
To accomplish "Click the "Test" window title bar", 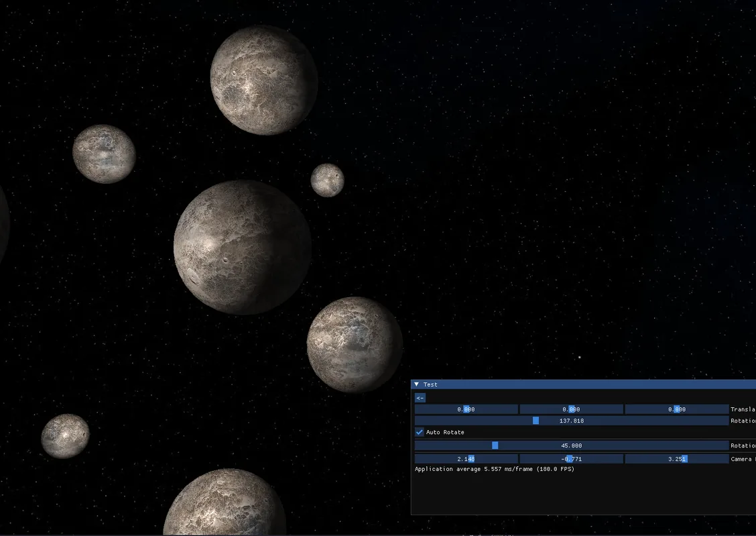I will (x=583, y=384).
